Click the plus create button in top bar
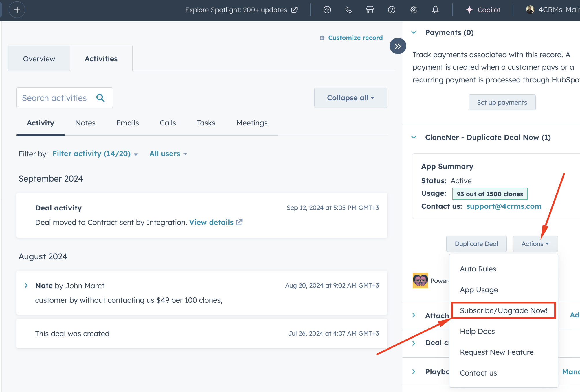580x392 pixels. [17, 10]
